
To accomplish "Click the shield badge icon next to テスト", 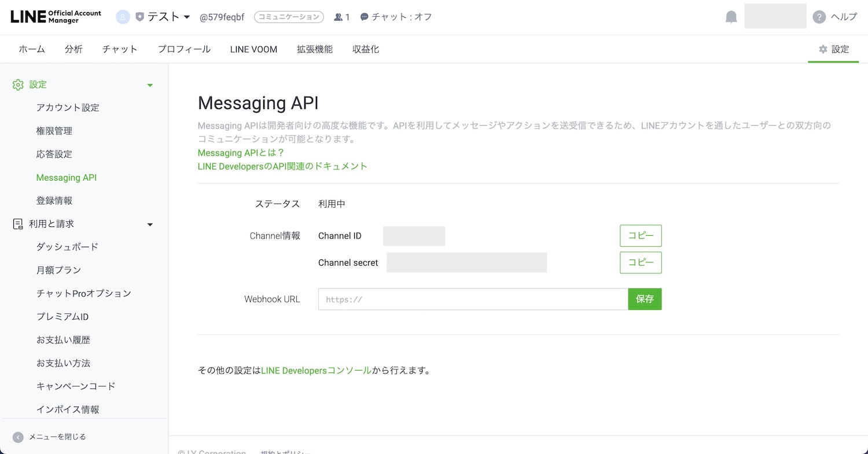I will click(139, 17).
